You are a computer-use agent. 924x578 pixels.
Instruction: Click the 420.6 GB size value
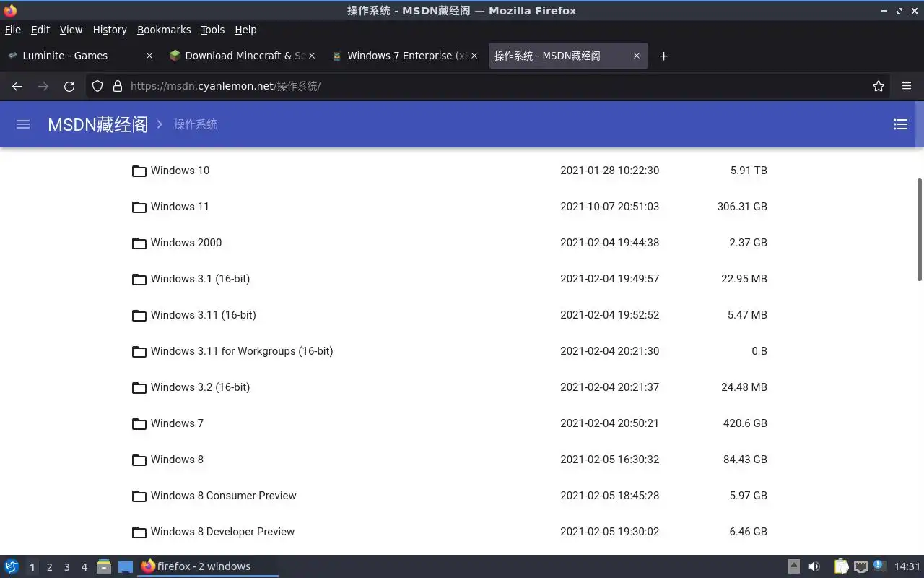[x=745, y=423]
